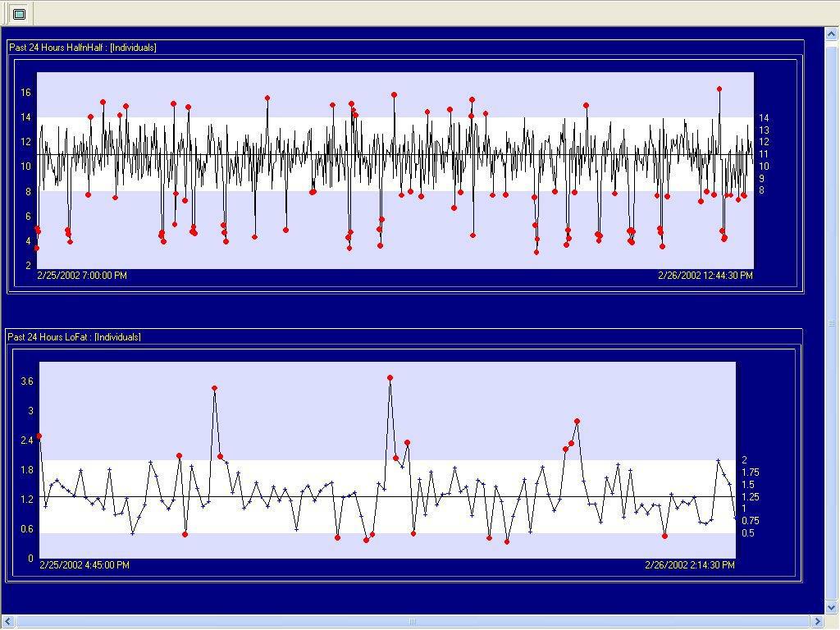The width and height of the screenshot is (840, 630).
Task: Click the LoFat start date 2/25/2002 4:45:00 PM
Action: click(x=84, y=564)
